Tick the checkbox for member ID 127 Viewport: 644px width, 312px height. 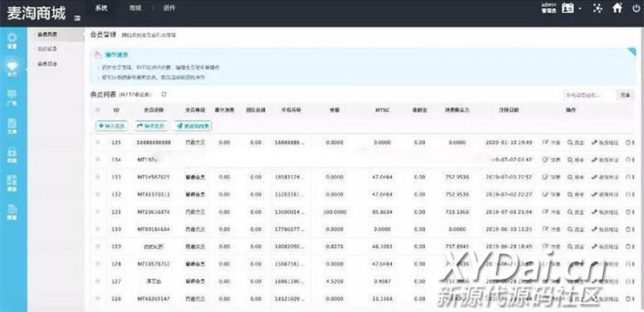coord(97,281)
